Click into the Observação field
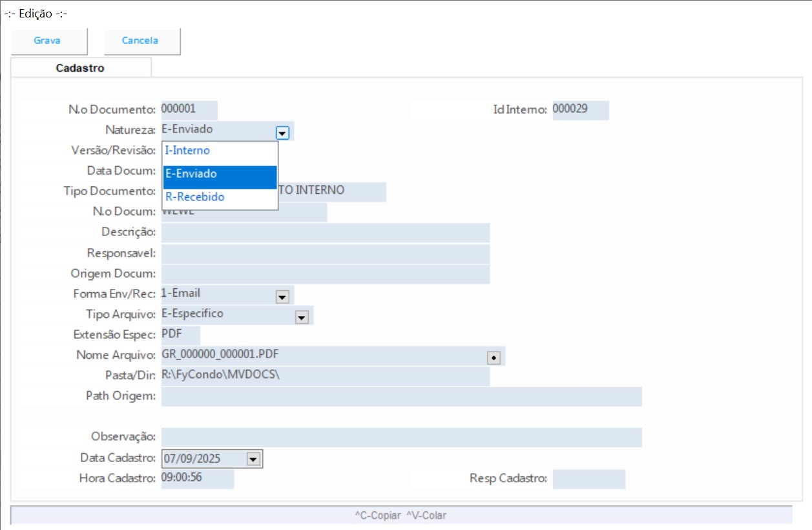812x530 pixels. [x=401, y=437]
